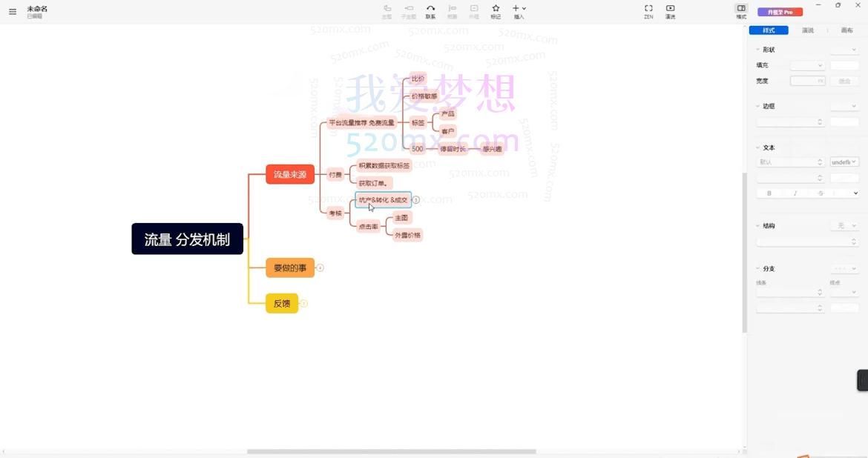
Task: Switch to the 演说 tab in panel
Action: [x=807, y=30]
